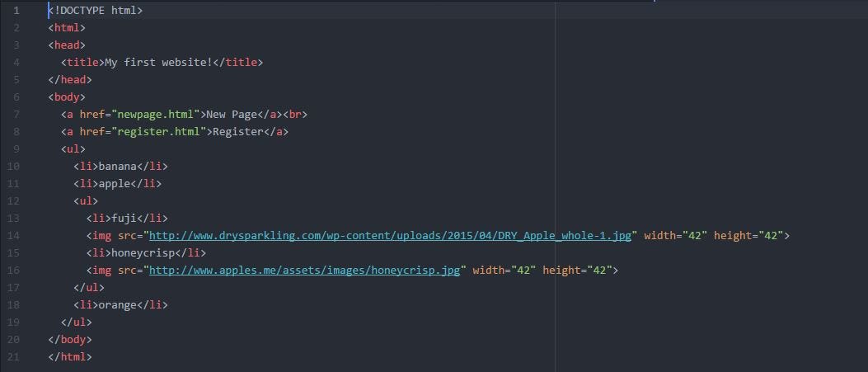The width and height of the screenshot is (868, 372).
Task: Click the opening head tag
Action: [67, 45]
